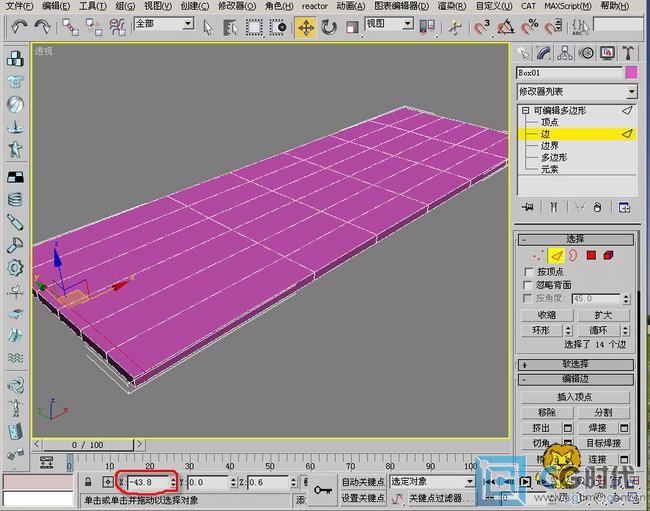Click the 目标焊接 button
The width and height of the screenshot is (650, 511).
point(603,443)
